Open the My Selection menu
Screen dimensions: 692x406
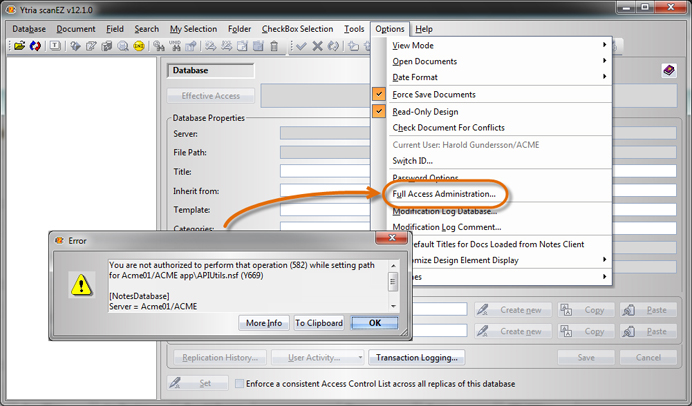click(193, 29)
